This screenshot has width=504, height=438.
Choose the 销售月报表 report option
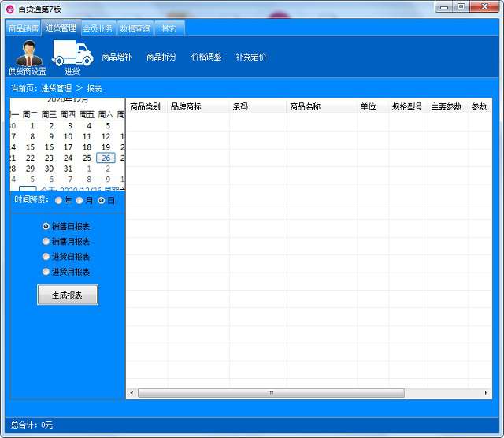click(46, 241)
